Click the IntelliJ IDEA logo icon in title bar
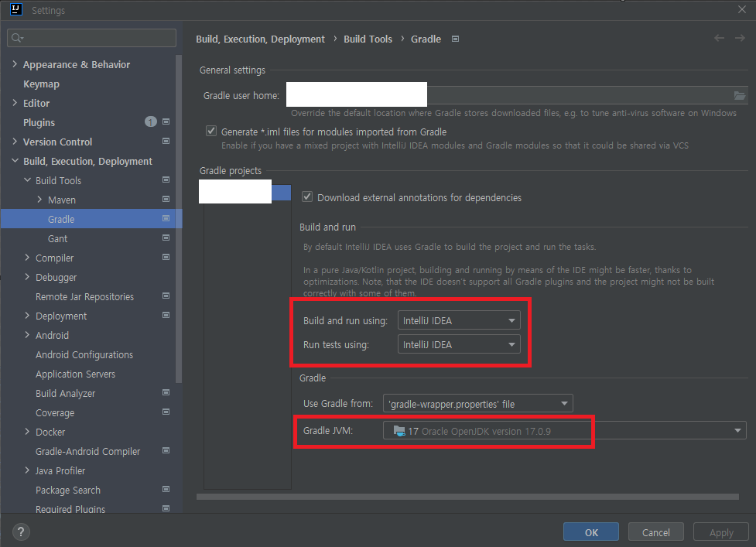 tap(16, 9)
